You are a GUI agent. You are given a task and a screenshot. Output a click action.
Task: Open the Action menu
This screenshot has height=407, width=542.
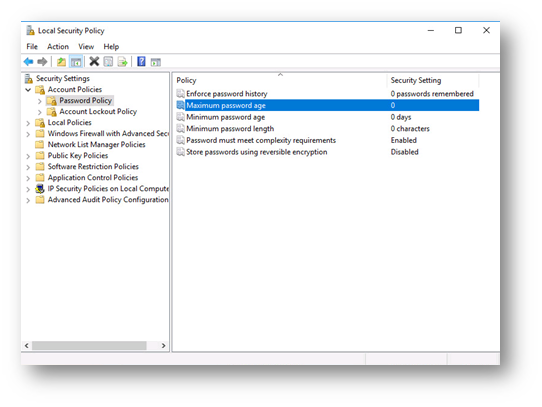(58, 47)
